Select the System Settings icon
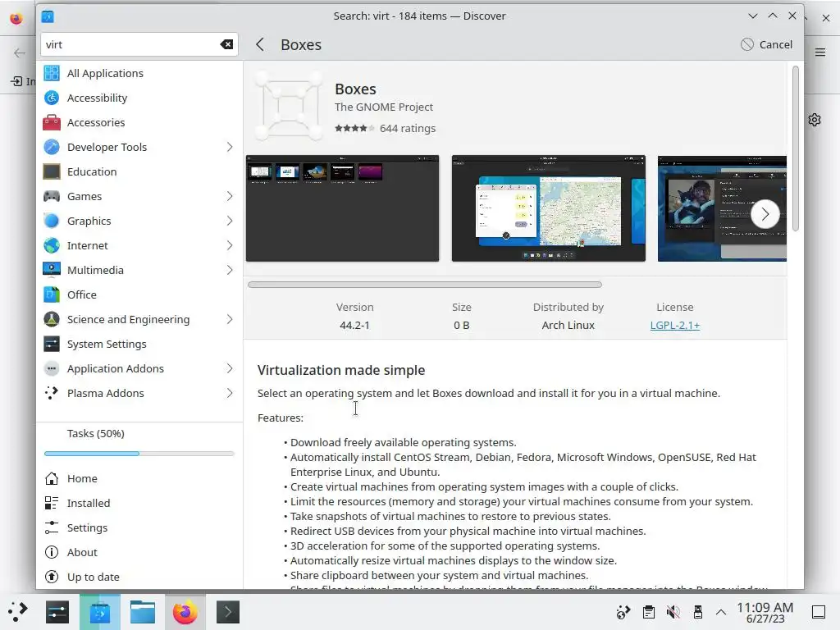 click(52, 345)
